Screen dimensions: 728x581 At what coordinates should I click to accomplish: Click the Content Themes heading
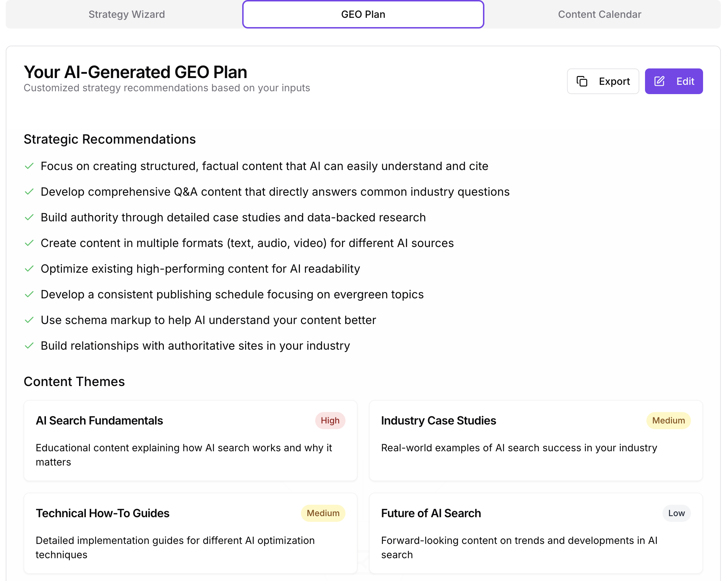point(74,382)
